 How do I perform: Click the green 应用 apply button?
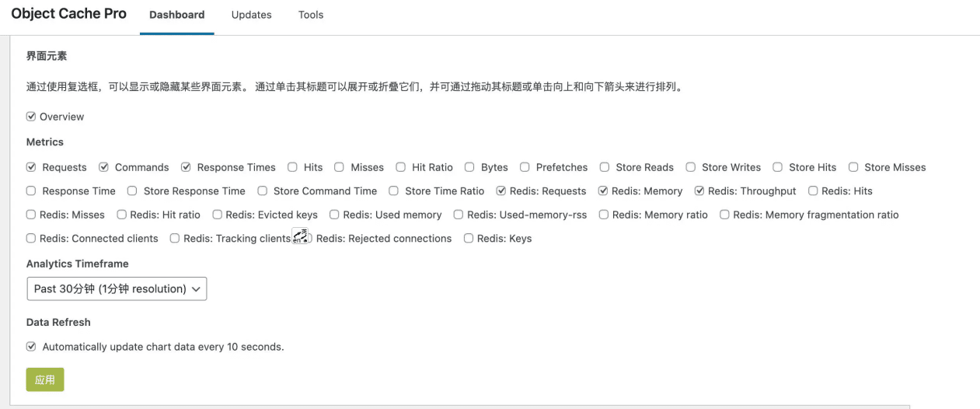45,379
